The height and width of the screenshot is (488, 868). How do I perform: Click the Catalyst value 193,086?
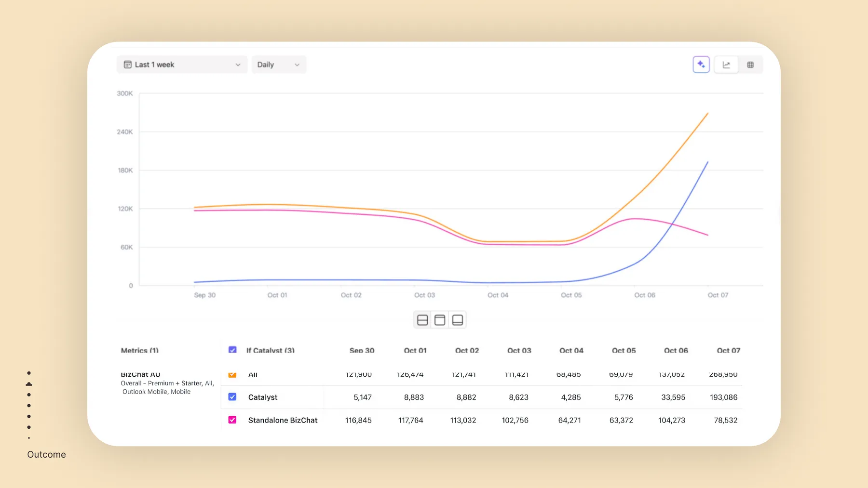[723, 397]
